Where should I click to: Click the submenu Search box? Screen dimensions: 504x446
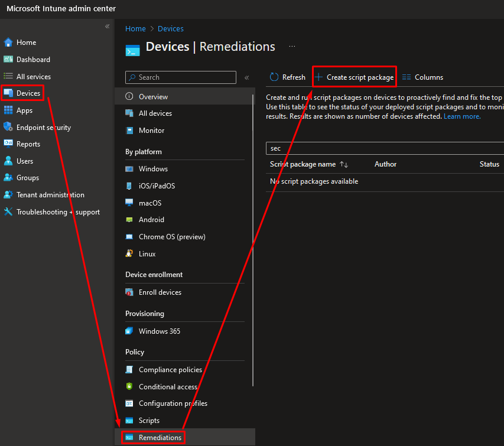[181, 77]
